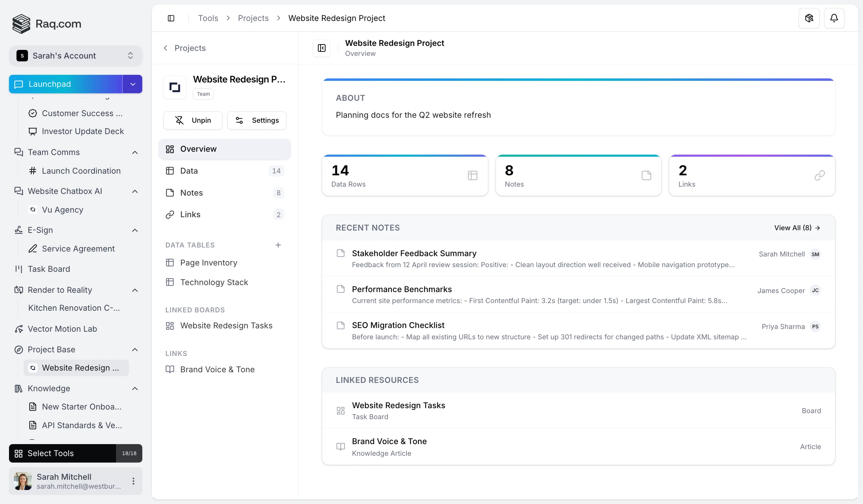Select the Data menu item
The image size is (863, 504).
(x=189, y=171)
